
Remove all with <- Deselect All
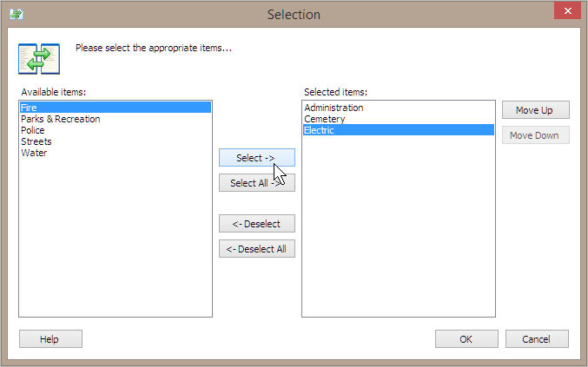coord(257,249)
